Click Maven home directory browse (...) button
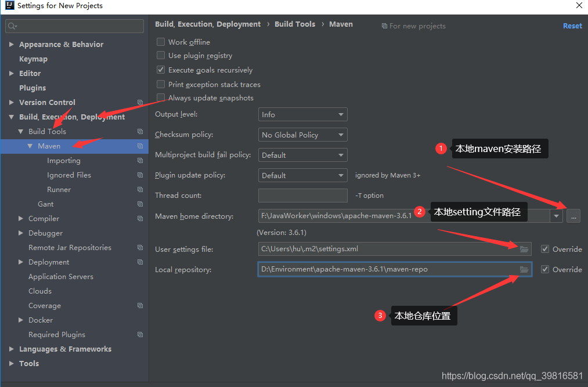Screen dimensions: 588x387 click(x=573, y=216)
